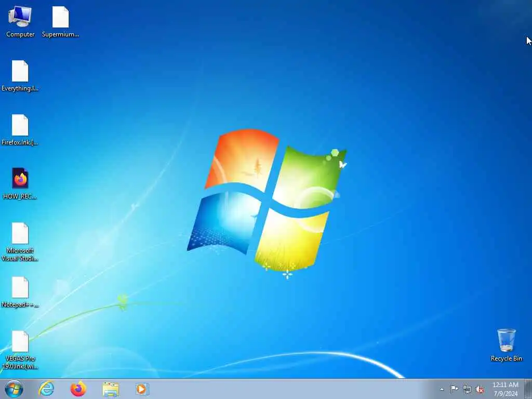Click the muted volume tray icon
Screen dimensions: 532x399
(480, 390)
